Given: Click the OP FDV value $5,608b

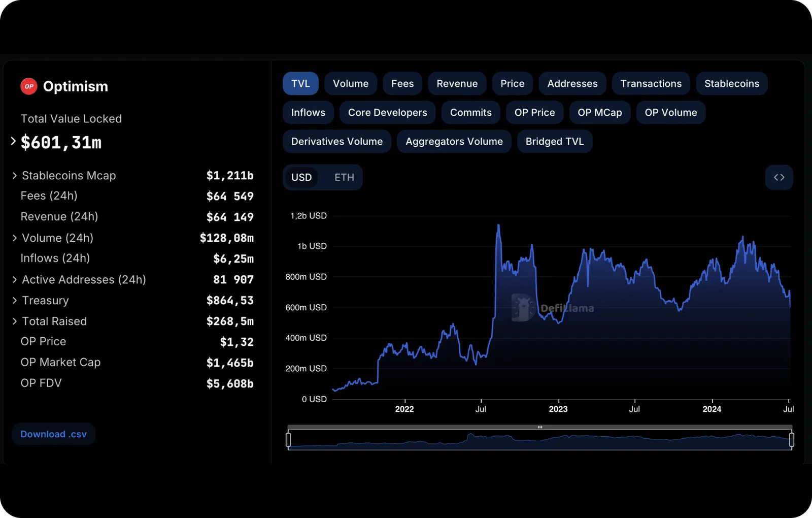Looking at the screenshot, I should [230, 383].
